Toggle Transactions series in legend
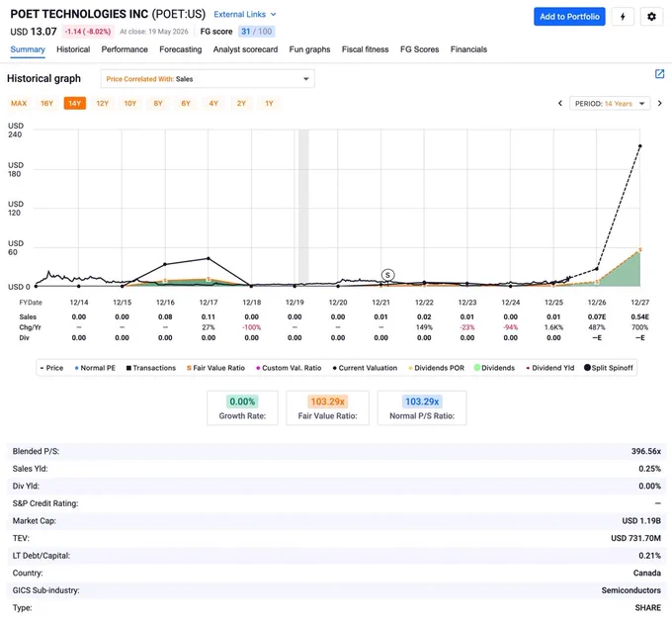This screenshot has width=672, height=623. 151,368
